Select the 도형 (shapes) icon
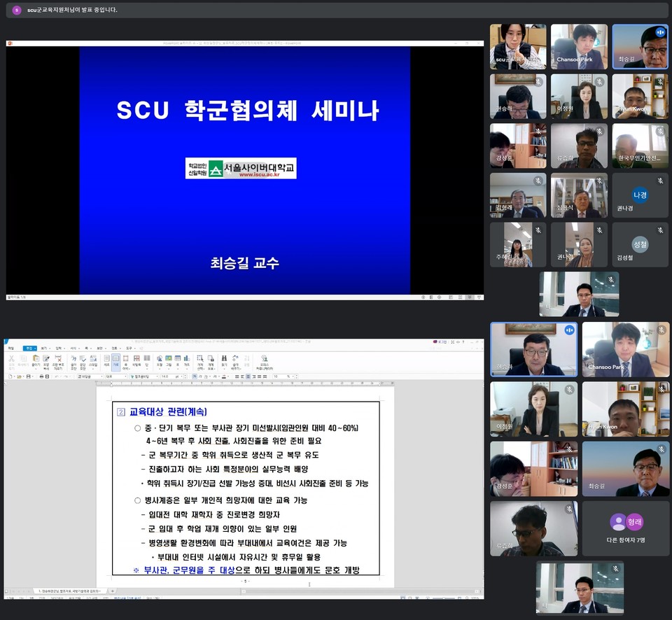This screenshot has height=620, width=672. tap(159, 360)
